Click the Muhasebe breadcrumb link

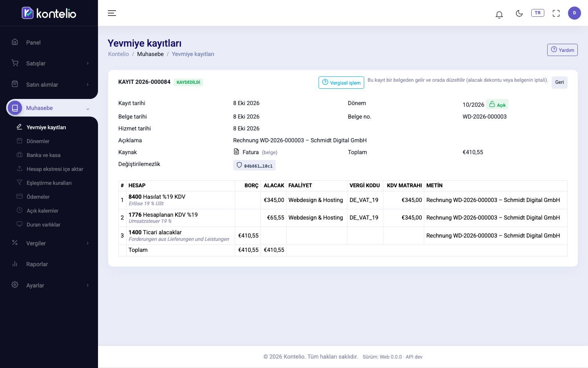[x=150, y=54]
